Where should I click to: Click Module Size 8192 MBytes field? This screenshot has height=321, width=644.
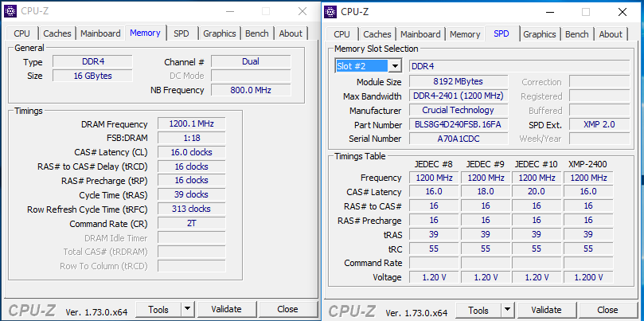(x=459, y=81)
